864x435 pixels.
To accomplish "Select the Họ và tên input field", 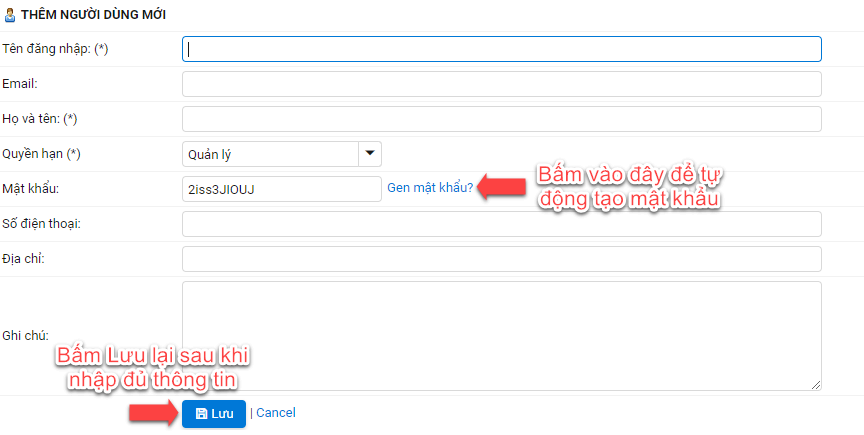I will [501, 119].
